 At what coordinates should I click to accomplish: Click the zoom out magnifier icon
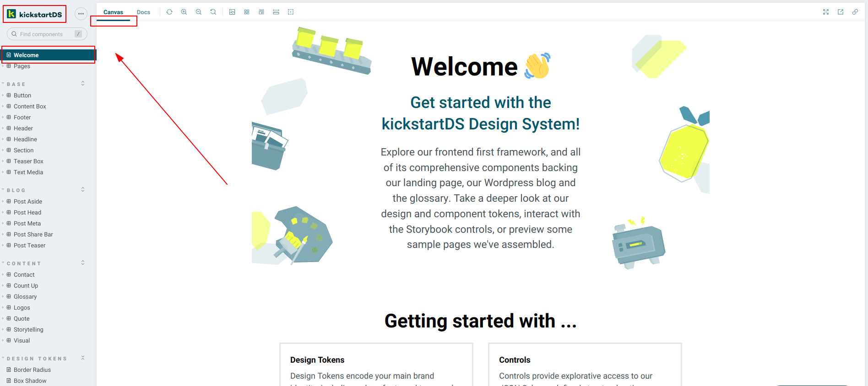tap(199, 12)
